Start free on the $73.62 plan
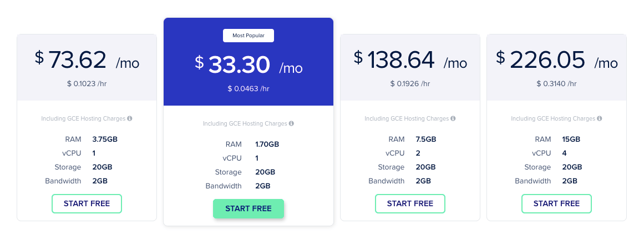The height and width of the screenshot is (244, 644). tap(87, 203)
